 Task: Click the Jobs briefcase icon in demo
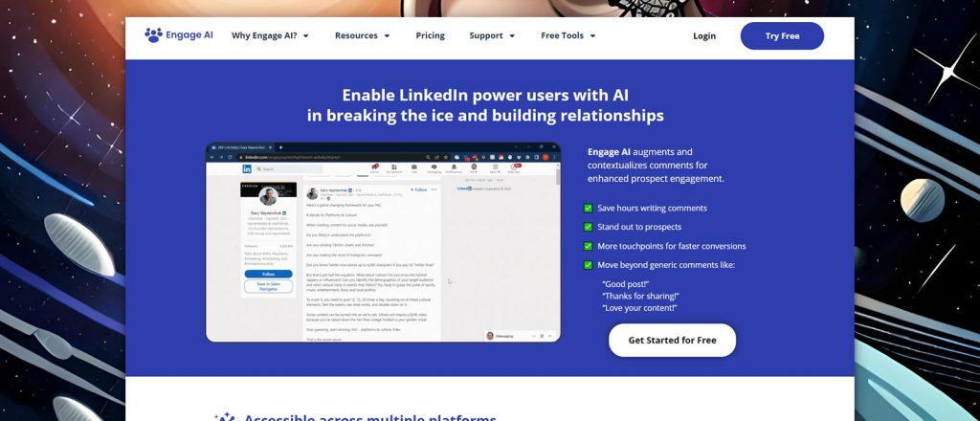(414, 168)
